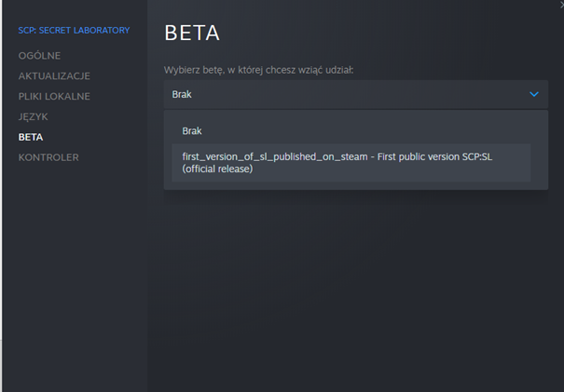Collapse the beta dropdown via the blue chevron
This screenshot has height=392, width=564.
click(534, 94)
